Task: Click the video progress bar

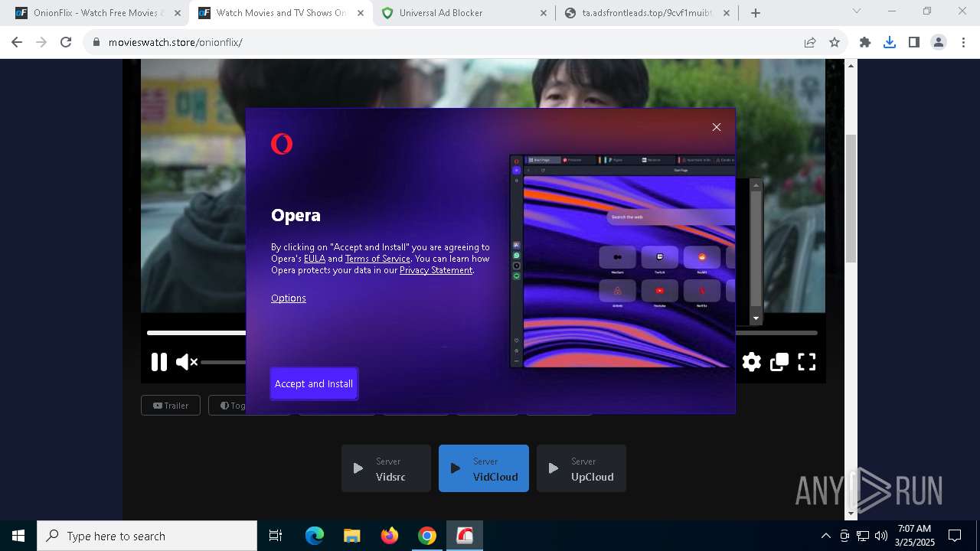Action: tap(482, 333)
